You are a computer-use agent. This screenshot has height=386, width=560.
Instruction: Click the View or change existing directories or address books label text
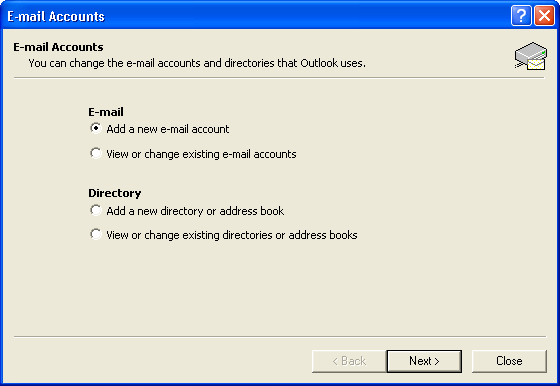point(232,235)
